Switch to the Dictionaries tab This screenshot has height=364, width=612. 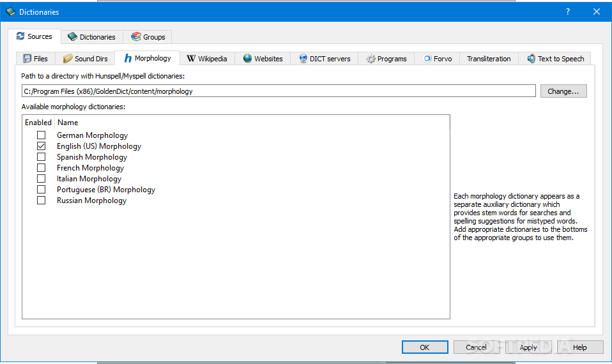pos(92,36)
